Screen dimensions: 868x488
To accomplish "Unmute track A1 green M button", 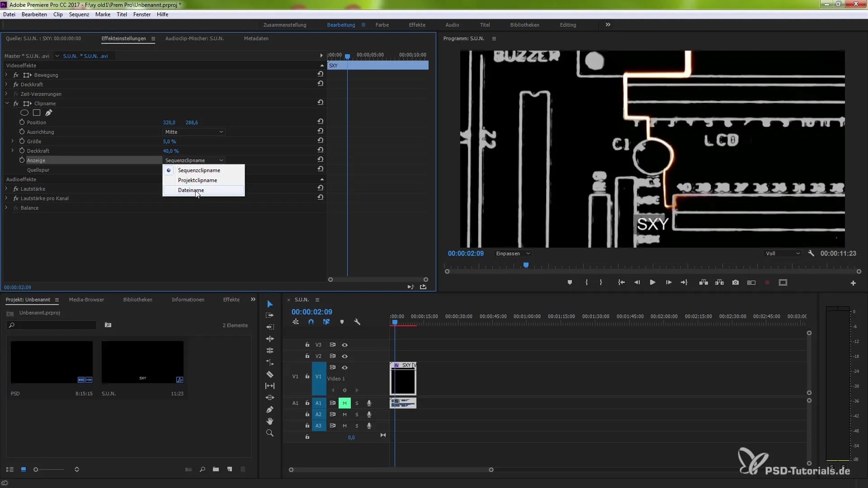I will click(344, 403).
